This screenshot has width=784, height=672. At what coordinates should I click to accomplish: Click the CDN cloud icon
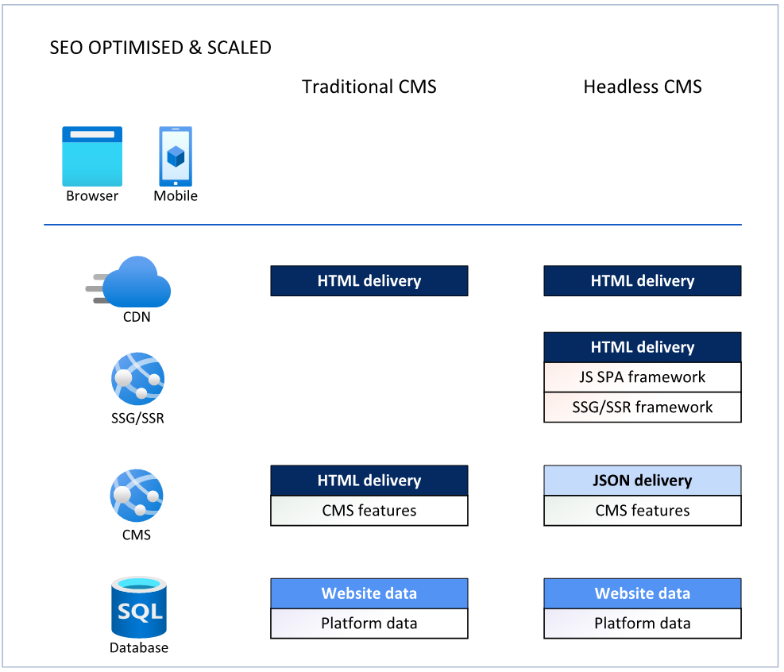(132, 281)
